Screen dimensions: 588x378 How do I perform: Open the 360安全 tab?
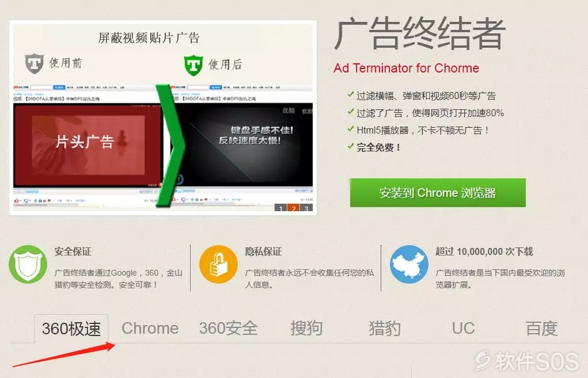229,328
